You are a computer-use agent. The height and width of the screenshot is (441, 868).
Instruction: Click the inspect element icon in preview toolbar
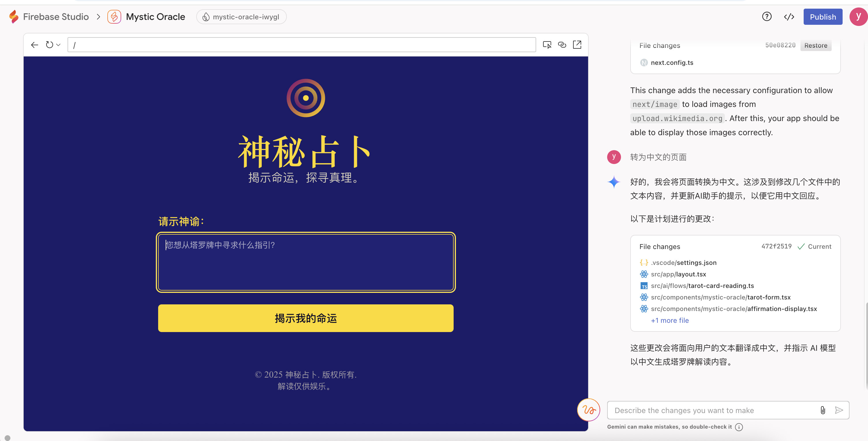tap(547, 44)
